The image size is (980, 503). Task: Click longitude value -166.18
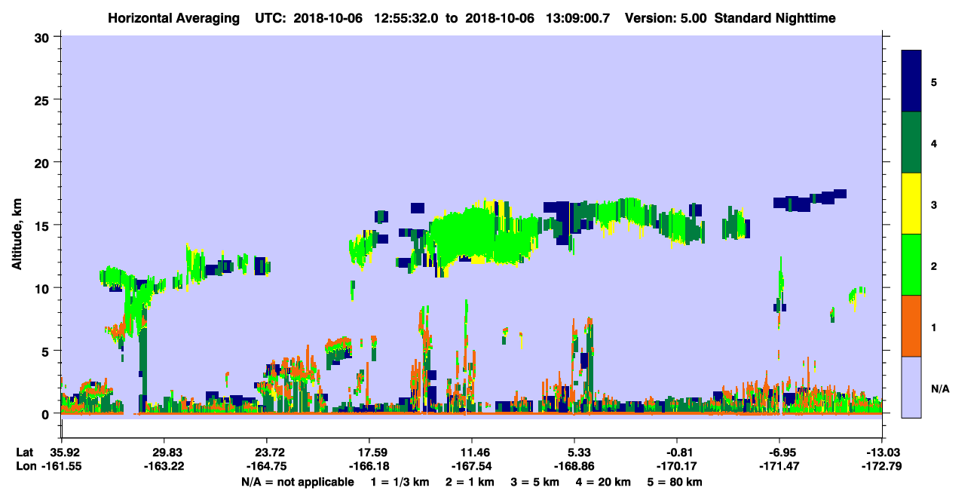[x=369, y=466]
